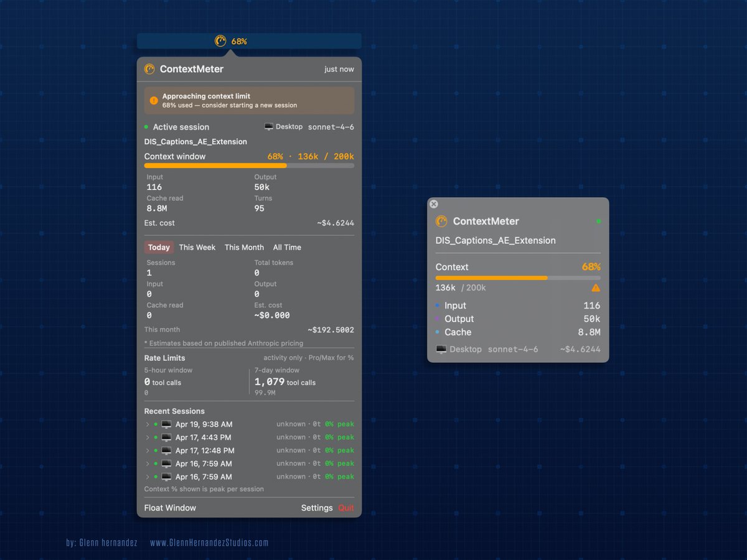
Task: Click the Context progress bar in the floating window
Action: click(518, 278)
